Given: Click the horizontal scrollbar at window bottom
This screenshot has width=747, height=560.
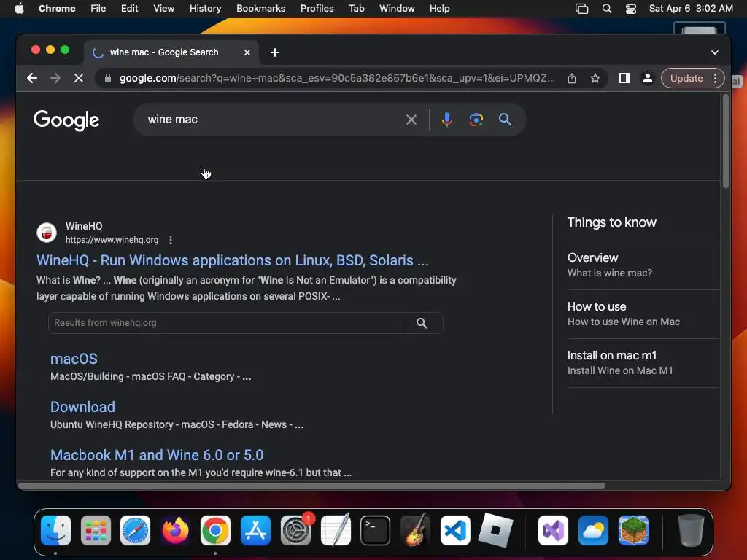Looking at the screenshot, I should coord(312,486).
